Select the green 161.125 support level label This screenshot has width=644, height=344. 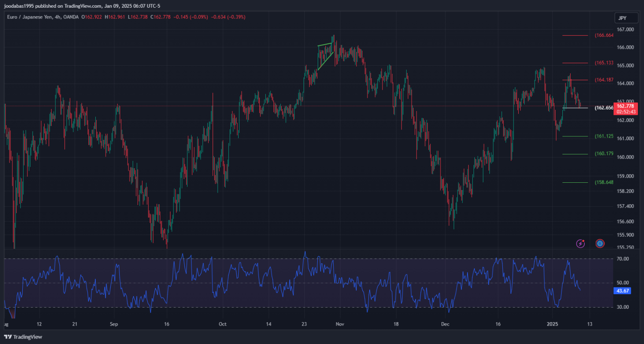[x=604, y=136]
